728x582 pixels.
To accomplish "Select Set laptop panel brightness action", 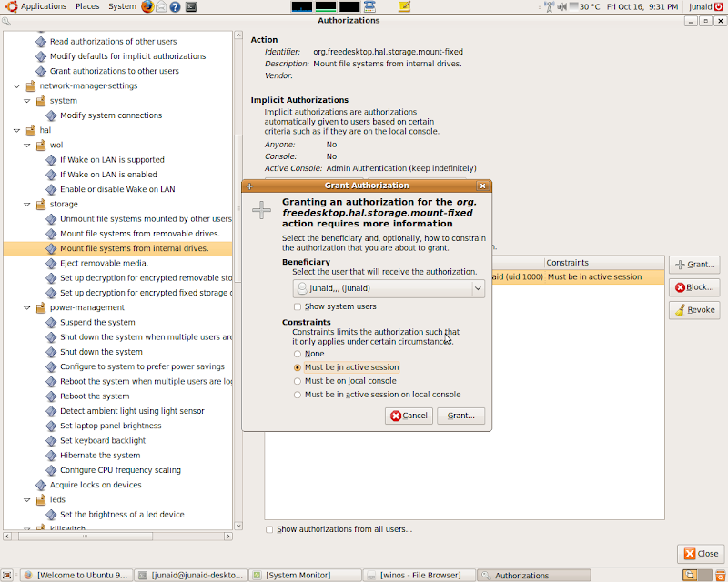I will (x=110, y=426).
